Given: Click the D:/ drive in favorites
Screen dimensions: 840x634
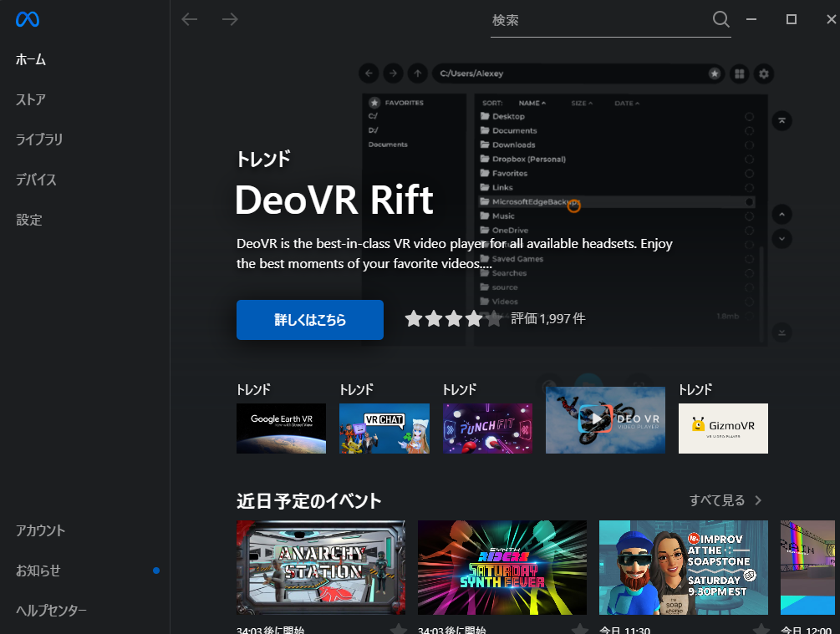Looking at the screenshot, I should (373, 130).
